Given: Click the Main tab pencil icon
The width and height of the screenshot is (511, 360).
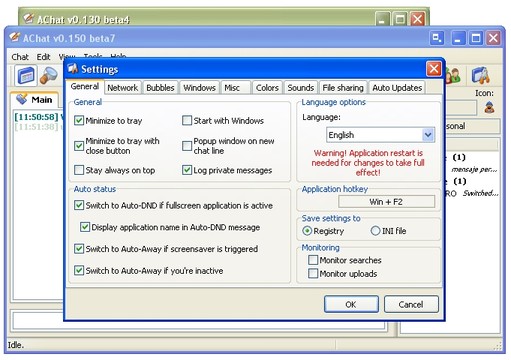Looking at the screenshot, I should pos(22,99).
